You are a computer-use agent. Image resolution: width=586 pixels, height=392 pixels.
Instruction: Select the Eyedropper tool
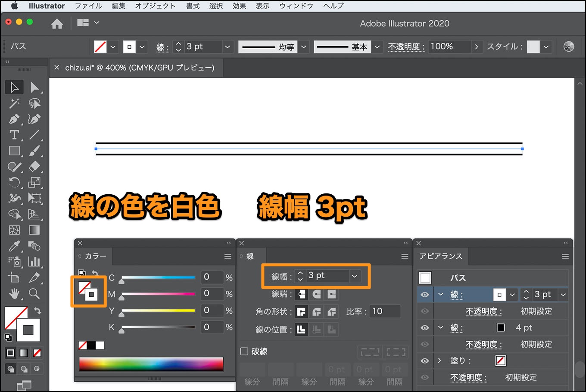tap(14, 246)
